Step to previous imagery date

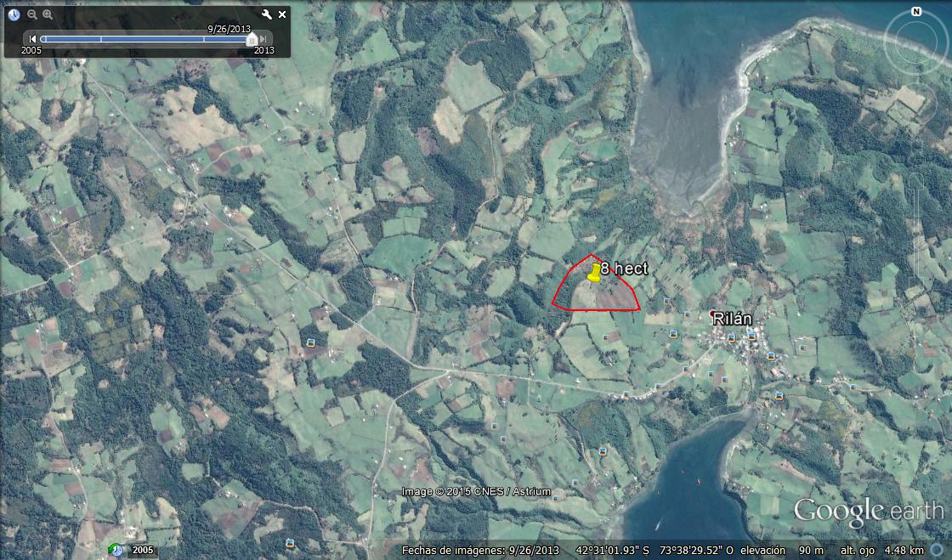coord(33,38)
